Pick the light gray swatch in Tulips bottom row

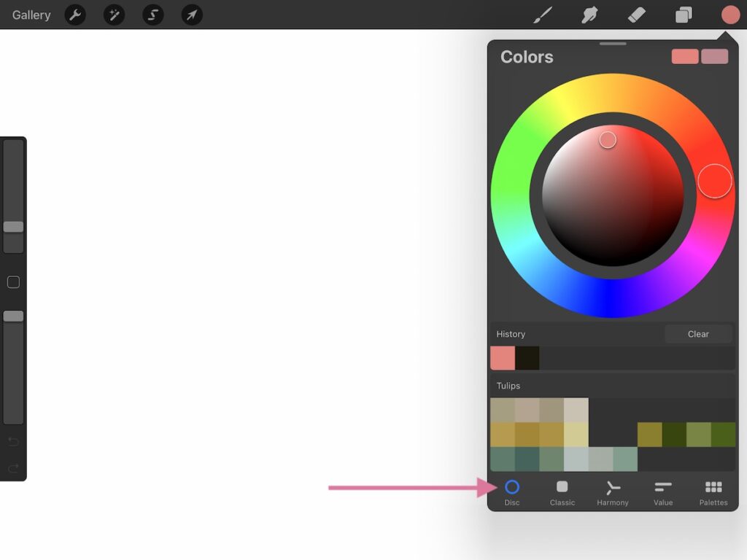pos(576,459)
